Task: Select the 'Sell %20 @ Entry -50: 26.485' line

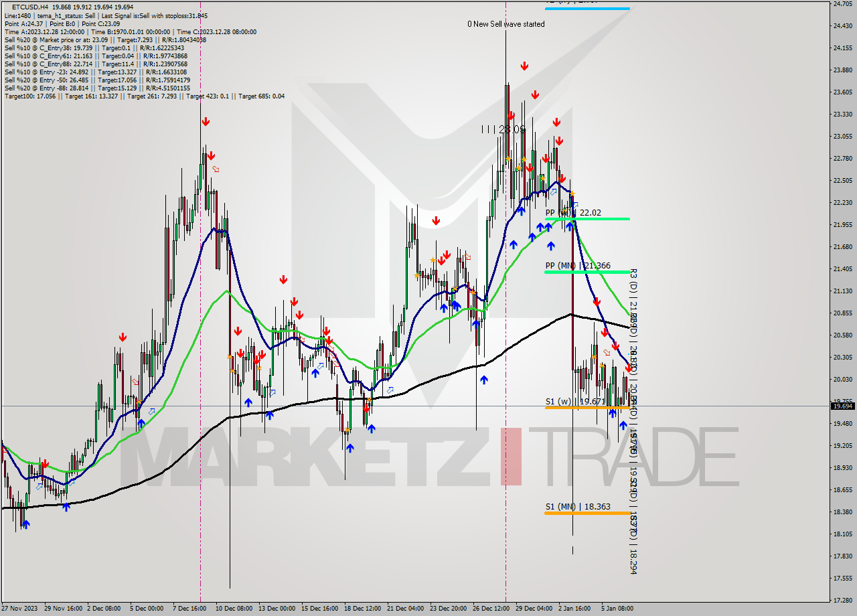Action: click(x=98, y=80)
